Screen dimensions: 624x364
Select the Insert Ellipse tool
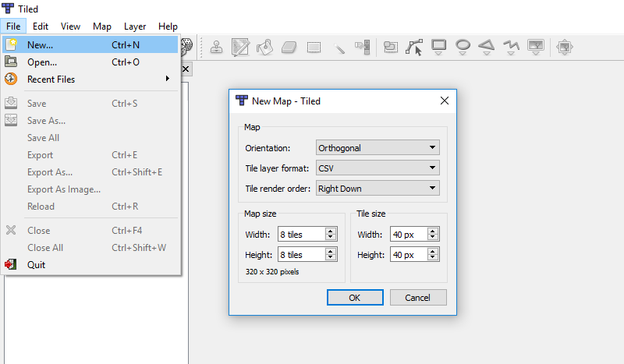coord(463,47)
